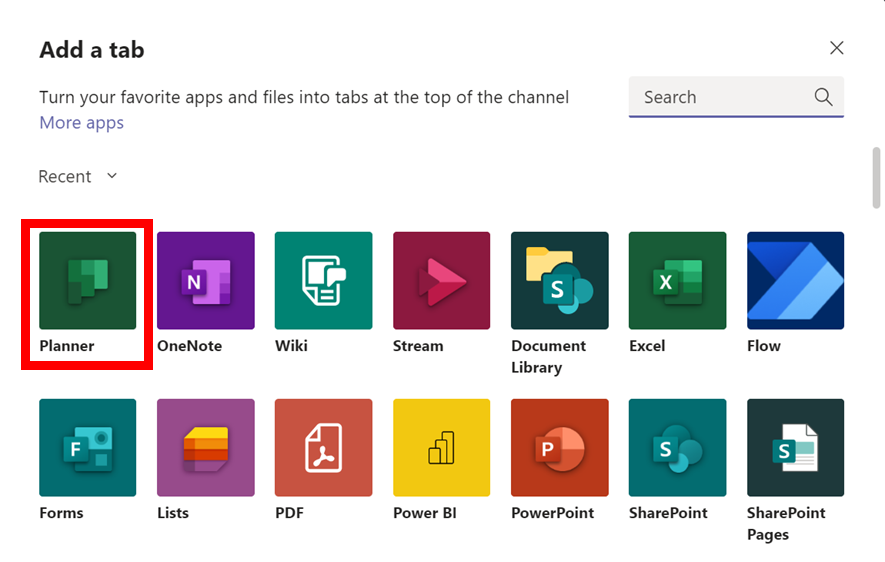Select the Flow app icon
The width and height of the screenshot is (885, 562).
click(x=795, y=280)
